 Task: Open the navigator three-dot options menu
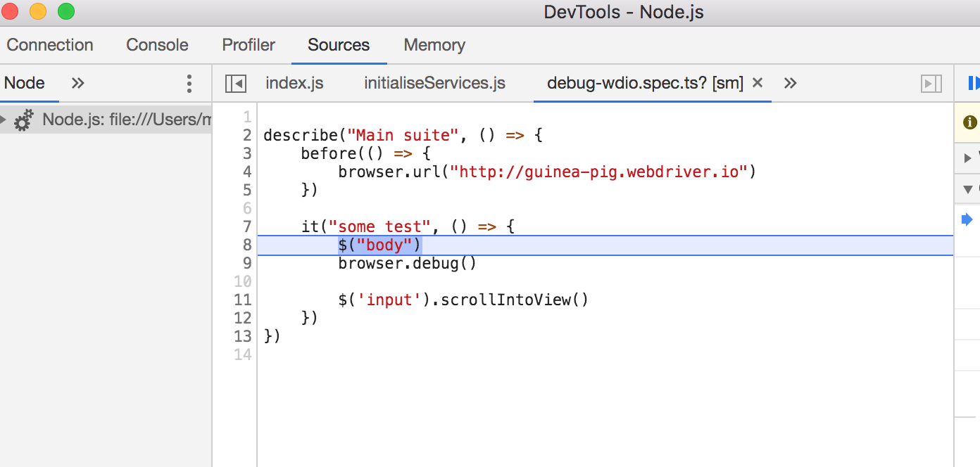(x=189, y=84)
